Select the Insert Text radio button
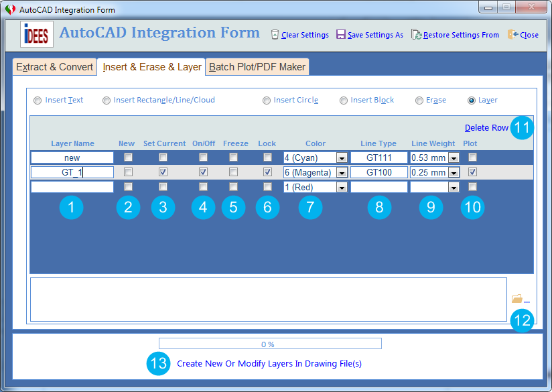The image size is (552, 392). point(38,101)
